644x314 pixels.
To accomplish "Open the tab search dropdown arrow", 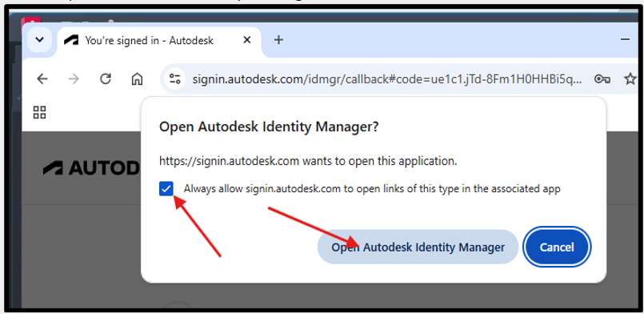I will [39, 40].
